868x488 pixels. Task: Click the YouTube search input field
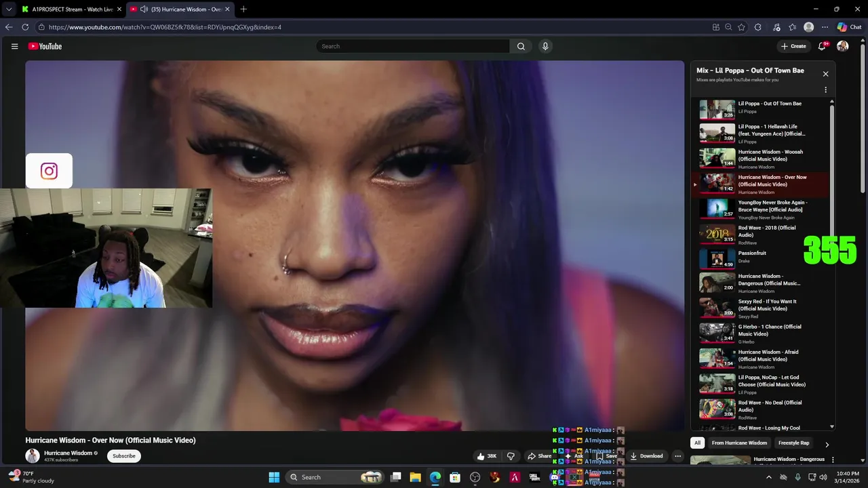(x=412, y=46)
